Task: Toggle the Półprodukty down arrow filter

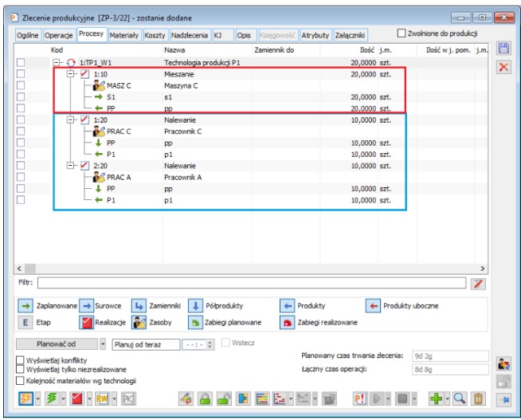Action: pos(195,306)
